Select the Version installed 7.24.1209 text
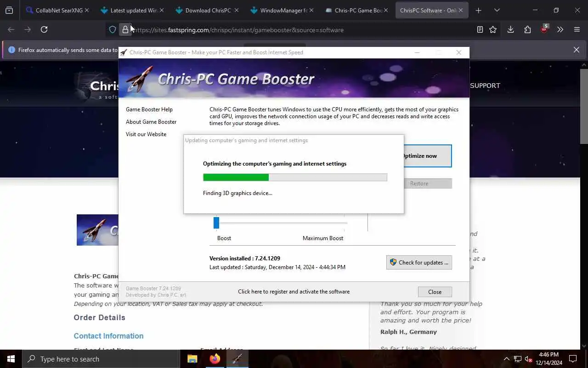The image size is (588, 368). (x=245, y=259)
